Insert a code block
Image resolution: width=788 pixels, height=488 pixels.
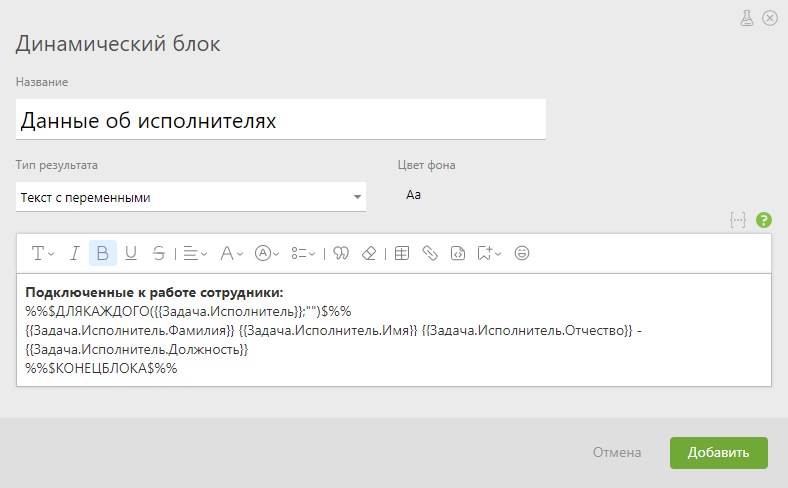tap(458, 253)
